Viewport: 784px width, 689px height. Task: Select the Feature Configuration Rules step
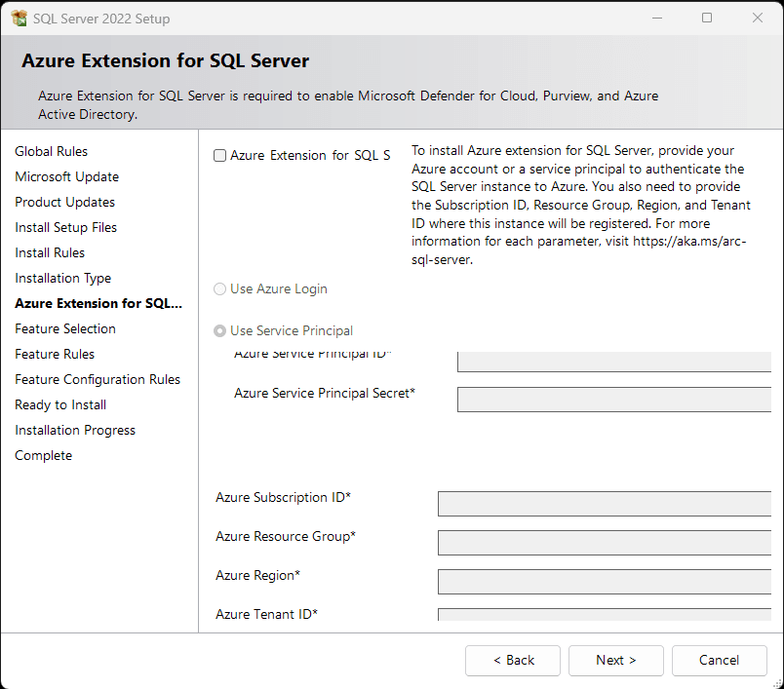pyautogui.click(x=98, y=380)
